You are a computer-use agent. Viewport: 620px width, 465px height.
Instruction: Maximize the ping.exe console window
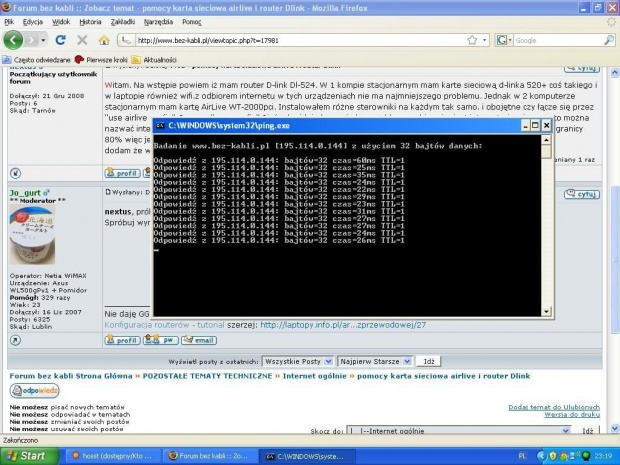[535, 126]
